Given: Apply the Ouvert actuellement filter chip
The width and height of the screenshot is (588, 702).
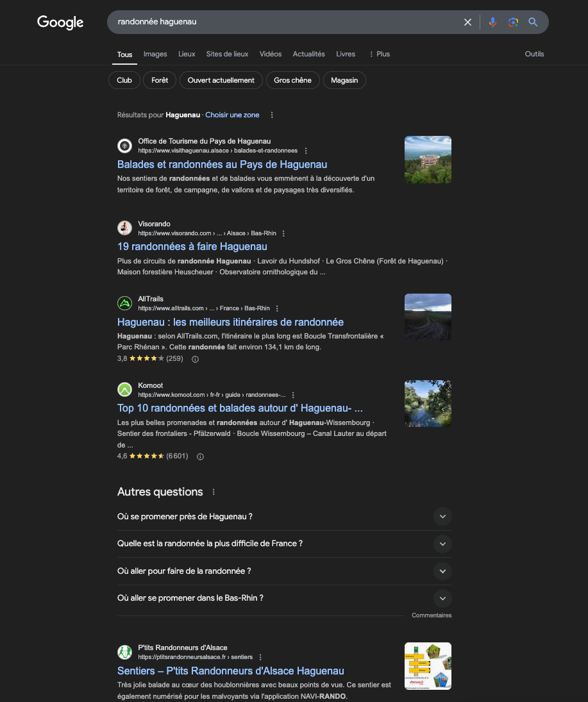Looking at the screenshot, I should tap(221, 80).
